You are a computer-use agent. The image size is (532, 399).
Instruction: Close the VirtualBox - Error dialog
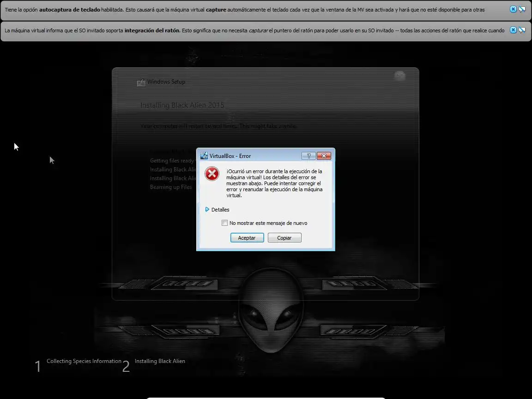click(324, 156)
